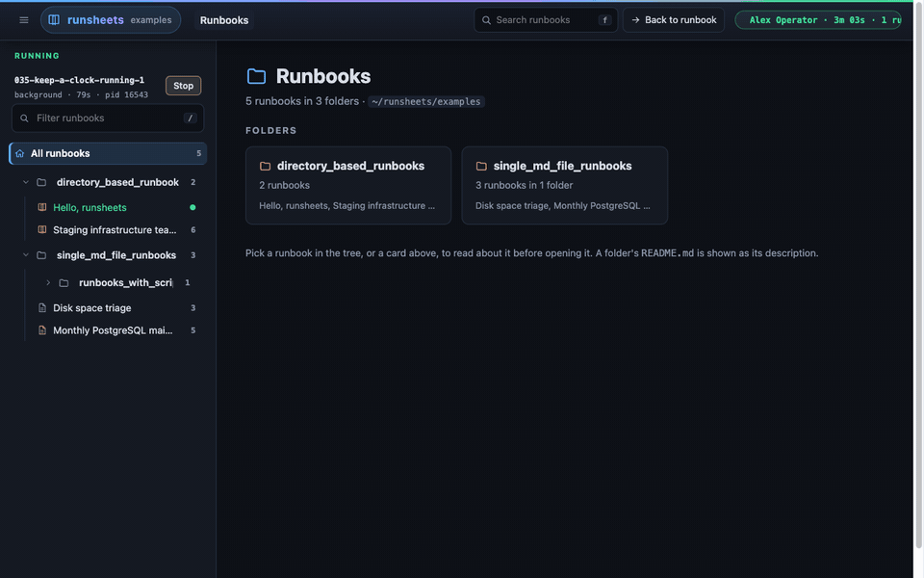Open the directory_based_runbooks folder card
This screenshot has height=578, width=924.
tap(348, 185)
